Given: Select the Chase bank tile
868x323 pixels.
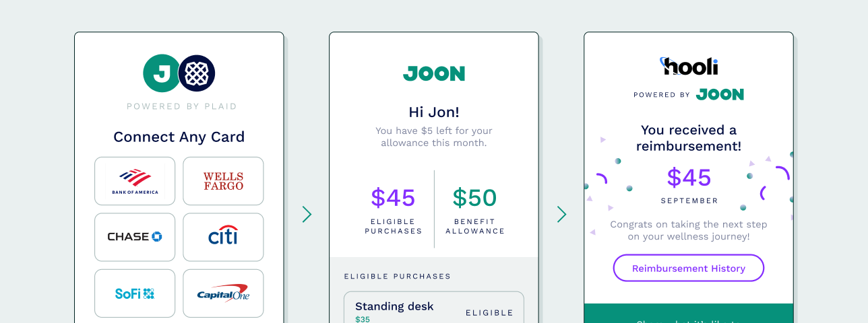Looking at the screenshot, I should [x=135, y=237].
